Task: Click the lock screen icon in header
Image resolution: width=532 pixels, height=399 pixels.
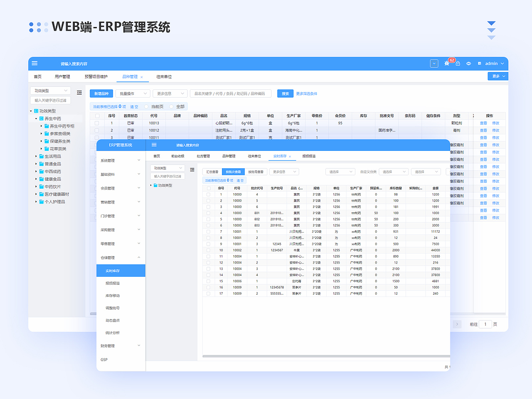Action: coord(458,64)
